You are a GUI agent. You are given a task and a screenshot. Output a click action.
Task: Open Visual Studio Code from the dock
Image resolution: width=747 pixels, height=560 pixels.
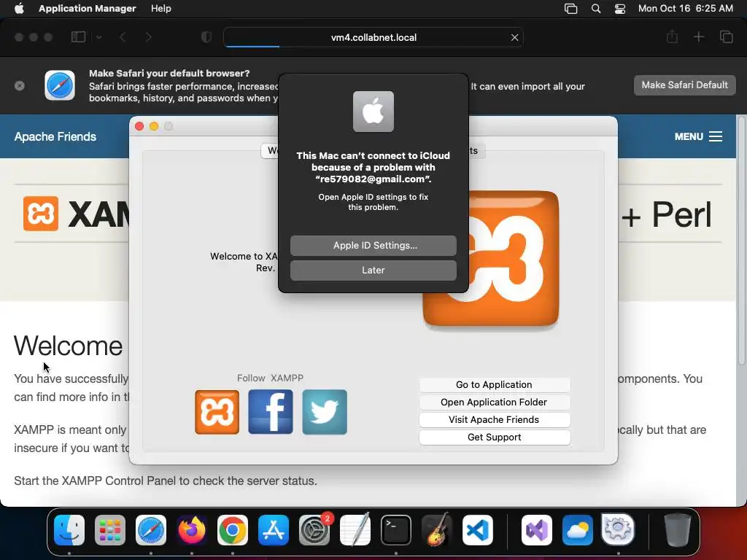[x=477, y=530]
